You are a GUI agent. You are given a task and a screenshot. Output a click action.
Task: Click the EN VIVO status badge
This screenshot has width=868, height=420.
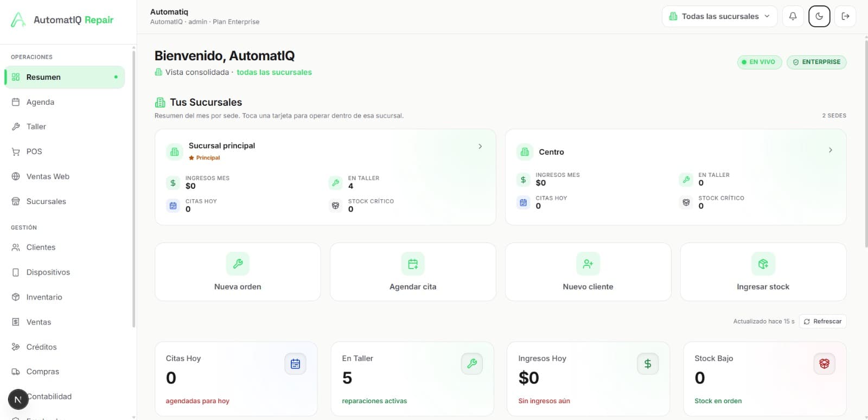click(759, 62)
